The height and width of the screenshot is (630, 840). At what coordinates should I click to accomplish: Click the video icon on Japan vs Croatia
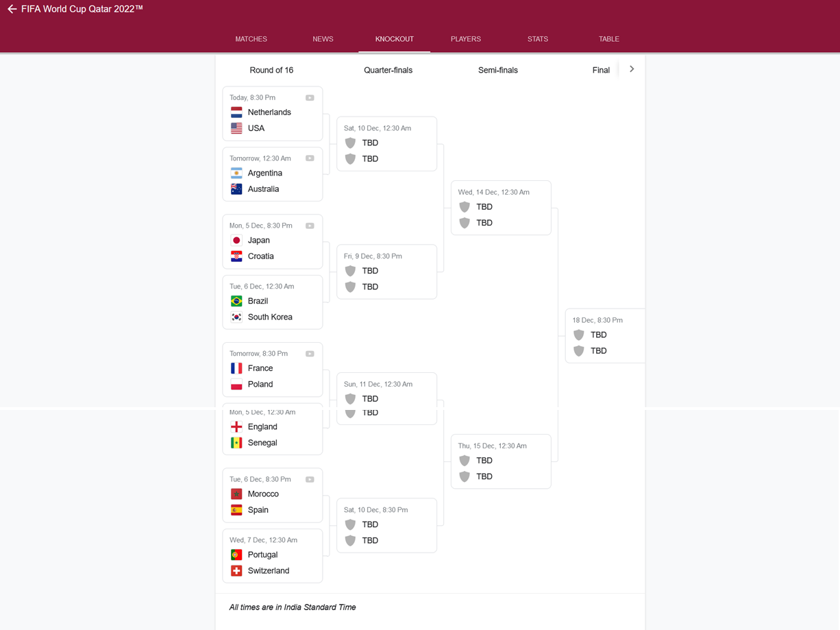(x=310, y=226)
